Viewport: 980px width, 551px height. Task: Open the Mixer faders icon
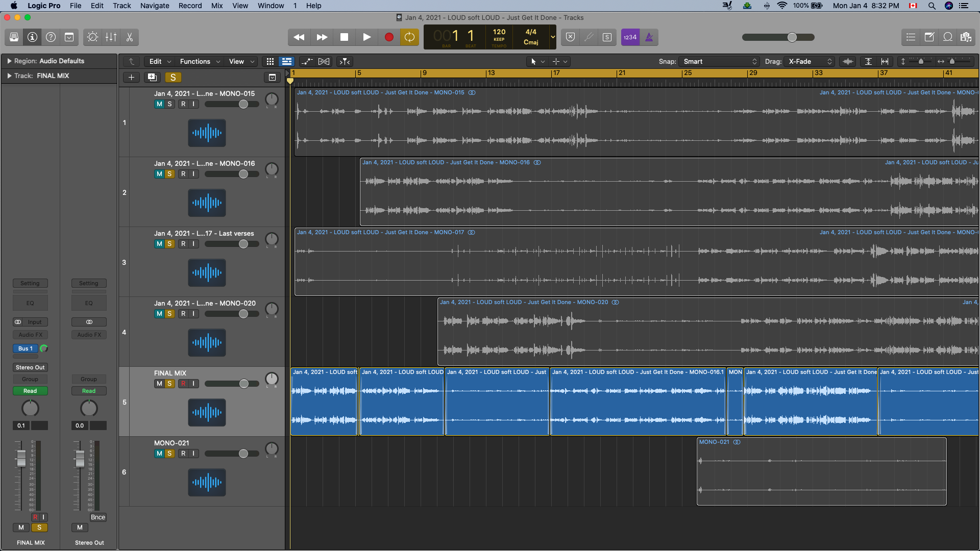pyautogui.click(x=111, y=37)
